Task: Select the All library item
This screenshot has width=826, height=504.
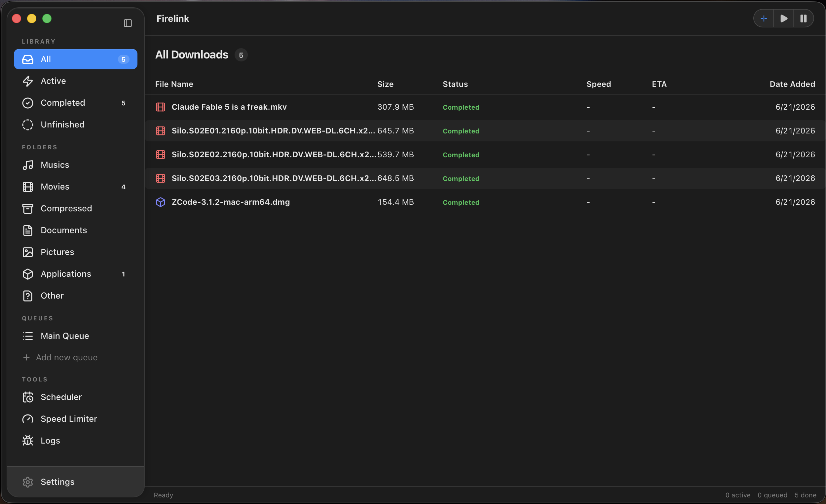Action: pos(75,59)
